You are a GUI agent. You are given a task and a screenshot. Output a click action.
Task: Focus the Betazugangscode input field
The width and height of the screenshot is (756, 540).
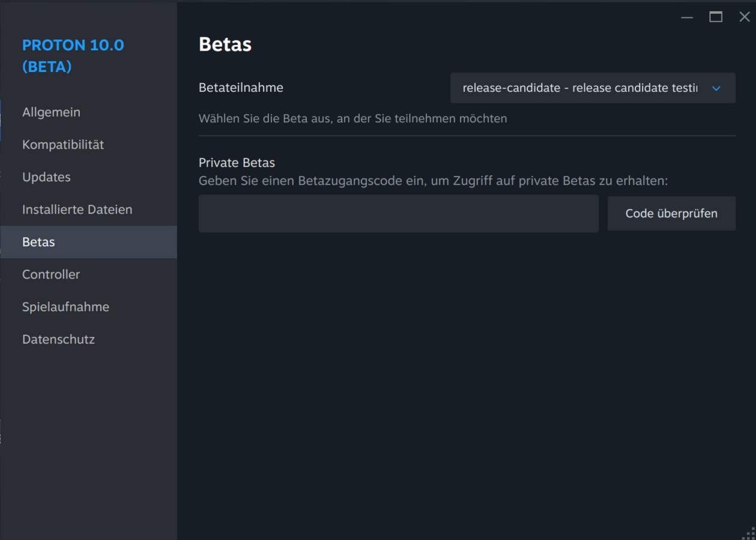399,213
